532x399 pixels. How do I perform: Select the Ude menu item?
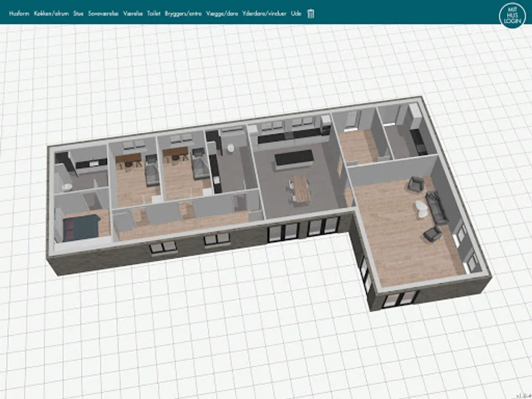[296, 14]
